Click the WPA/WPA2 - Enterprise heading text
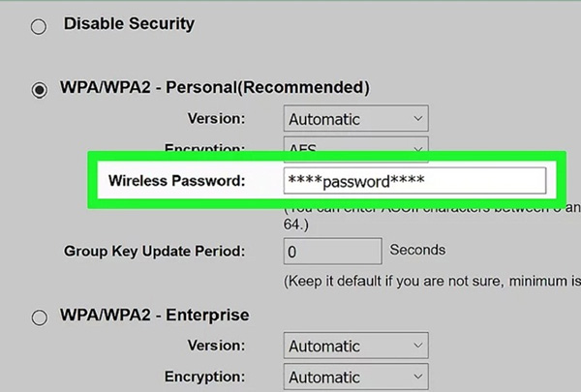The height and width of the screenshot is (392, 581). pyautogui.click(x=156, y=316)
